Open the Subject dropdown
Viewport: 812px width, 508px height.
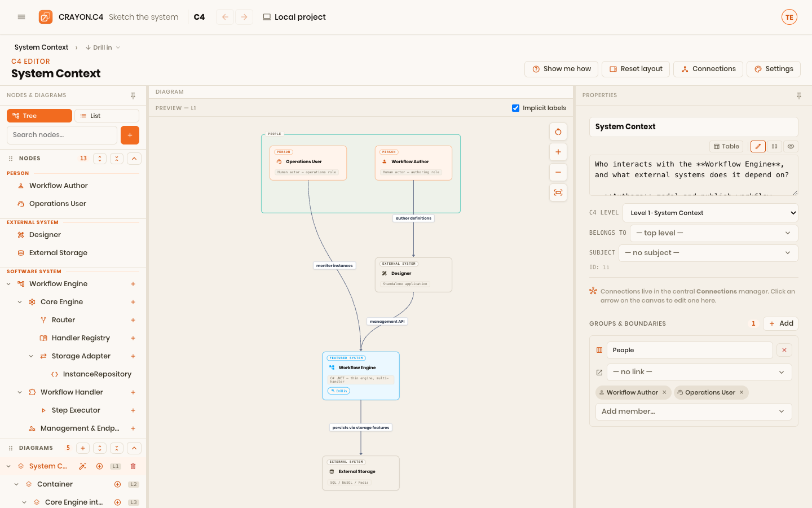[709, 253]
